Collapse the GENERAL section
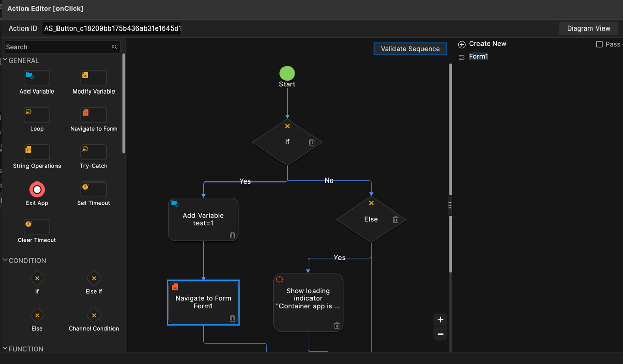Viewport: 623px width, 364px height. click(x=5, y=60)
